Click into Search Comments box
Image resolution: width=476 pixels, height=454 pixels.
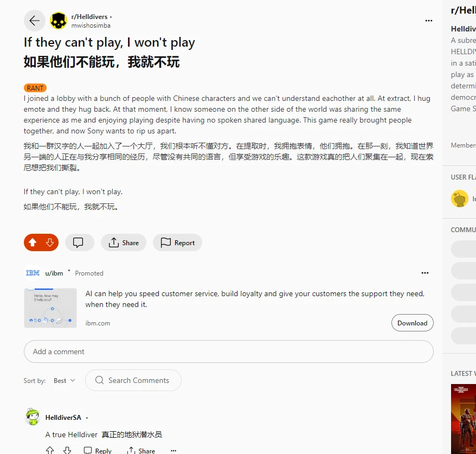tap(133, 380)
